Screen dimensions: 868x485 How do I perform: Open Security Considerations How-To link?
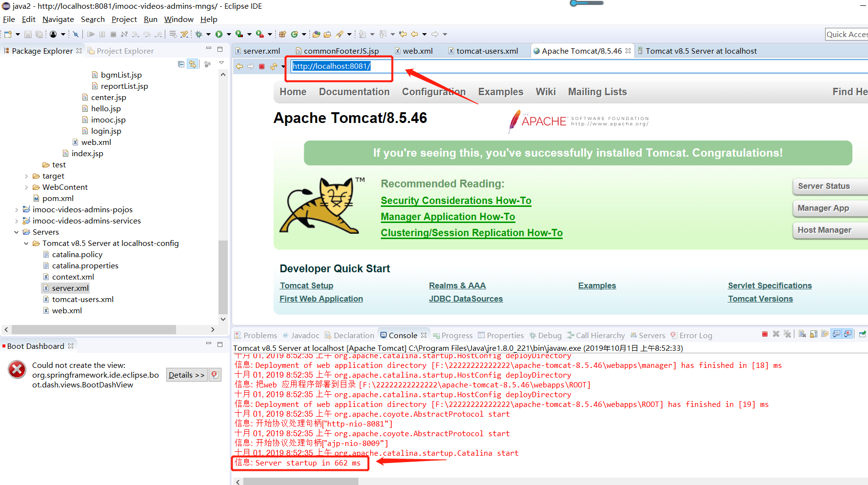(456, 201)
